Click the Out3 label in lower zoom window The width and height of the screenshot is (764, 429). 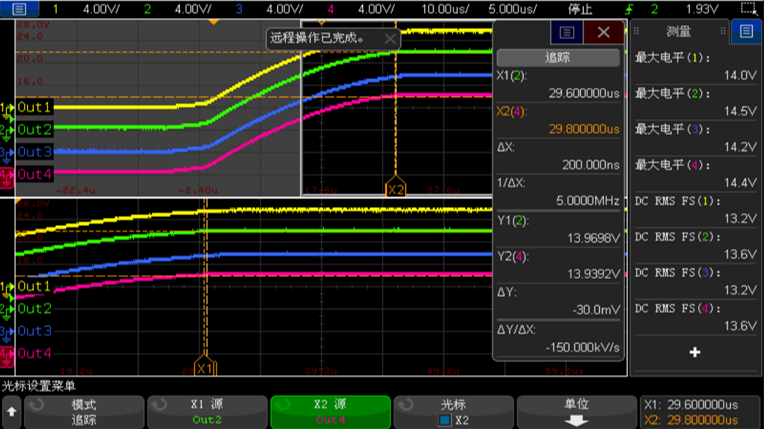(x=34, y=331)
